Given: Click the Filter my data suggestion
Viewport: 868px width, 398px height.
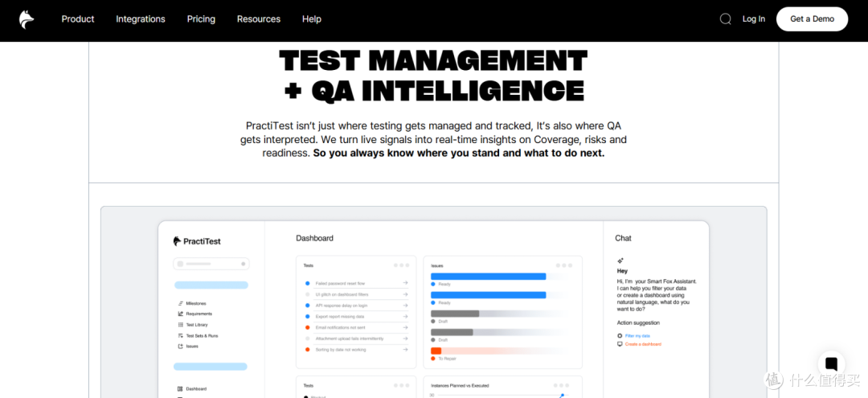Looking at the screenshot, I should coord(637,336).
